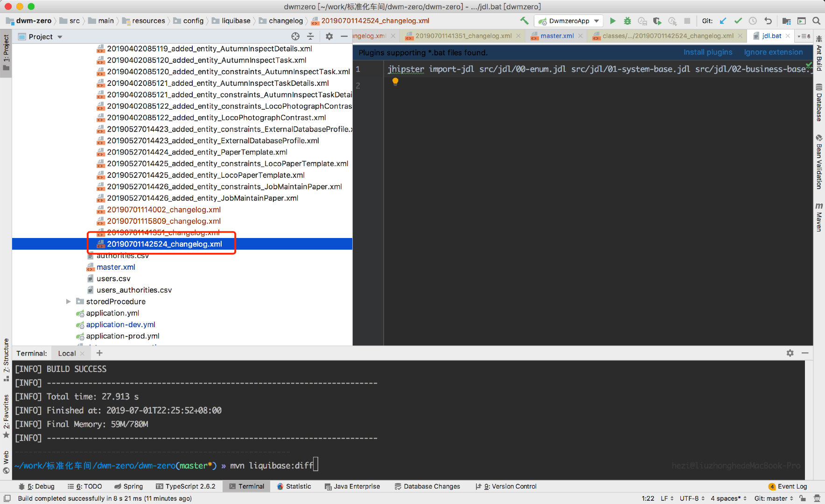
Task: Open Terminal settings gear in terminal panel
Action: click(790, 353)
